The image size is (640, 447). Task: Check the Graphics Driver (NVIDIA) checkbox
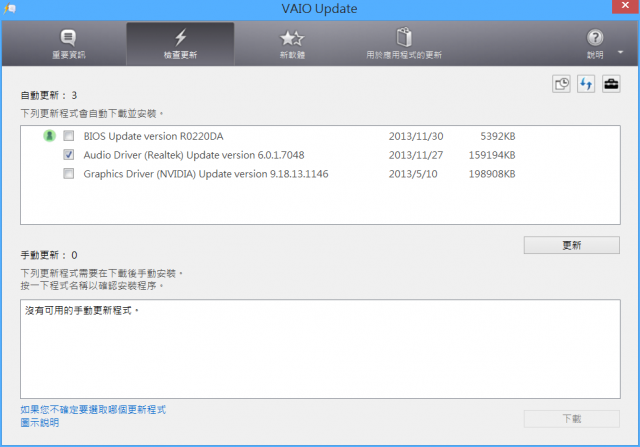(x=69, y=173)
